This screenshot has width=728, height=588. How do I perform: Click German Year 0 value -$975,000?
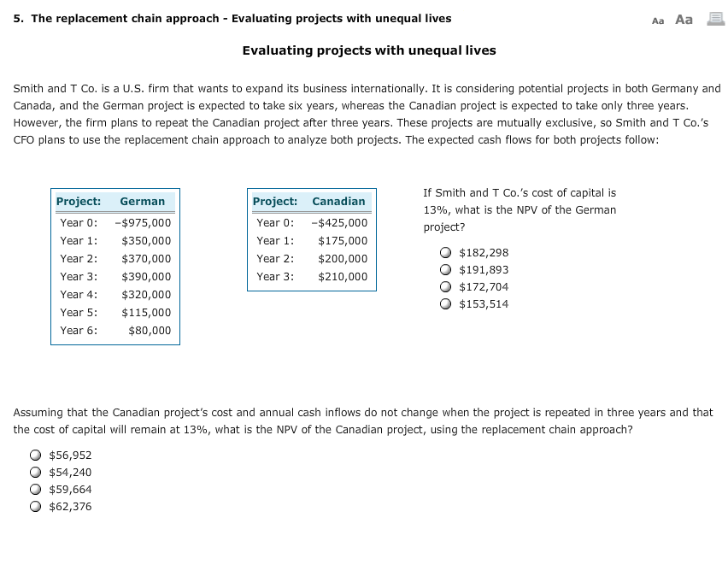click(x=143, y=223)
